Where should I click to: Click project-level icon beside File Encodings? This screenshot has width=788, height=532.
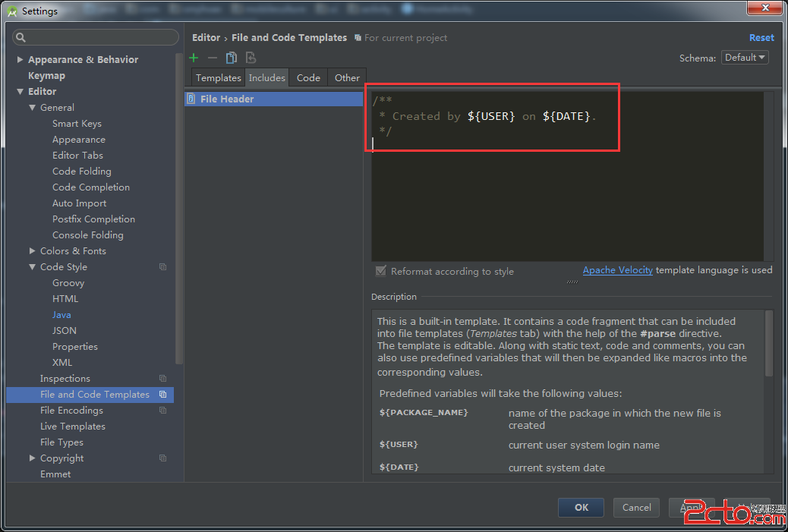162,411
